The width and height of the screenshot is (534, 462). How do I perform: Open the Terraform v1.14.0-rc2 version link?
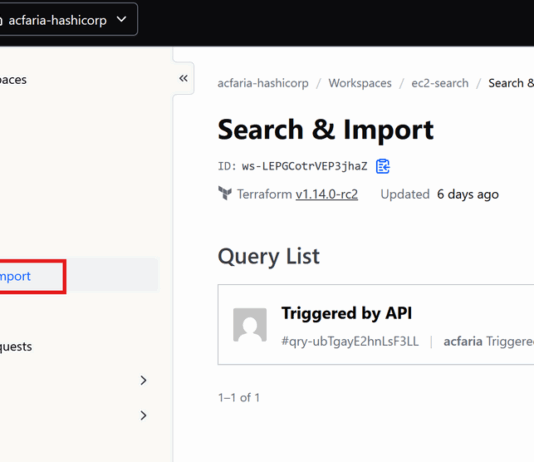coord(327,194)
